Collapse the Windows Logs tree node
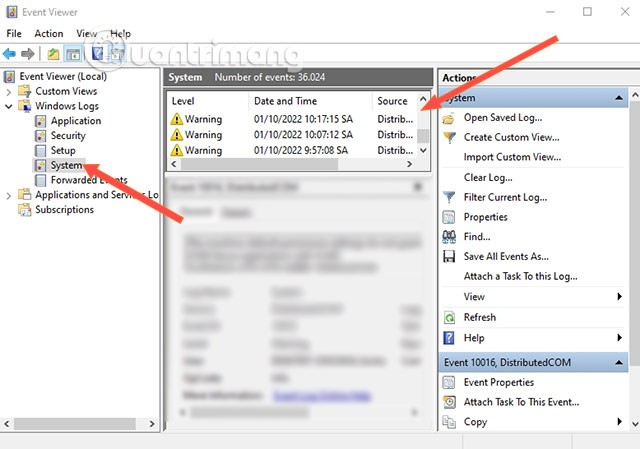The height and width of the screenshot is (449, 640). coord(10,106)
